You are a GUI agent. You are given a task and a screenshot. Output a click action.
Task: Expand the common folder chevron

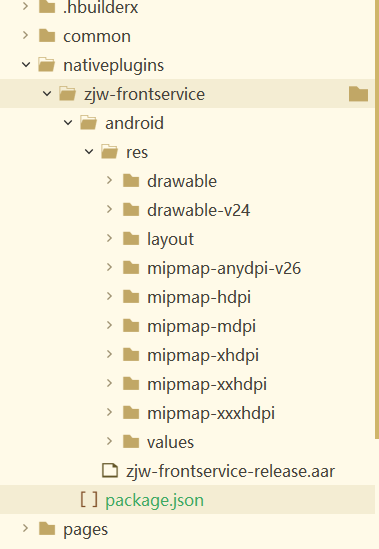(25, 35)
